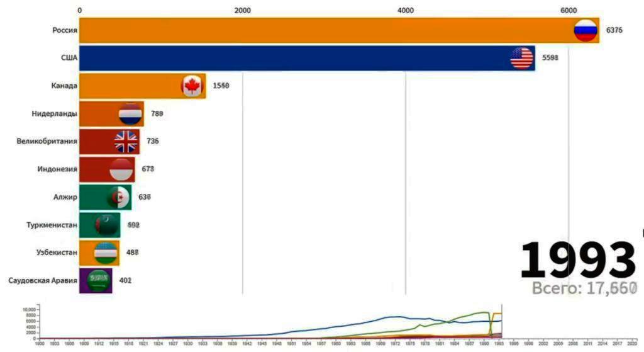The height and width of the screenshot is (352, 644).
Task: Click 2002 on the timeline axis
Action: (x=543, y=343)
